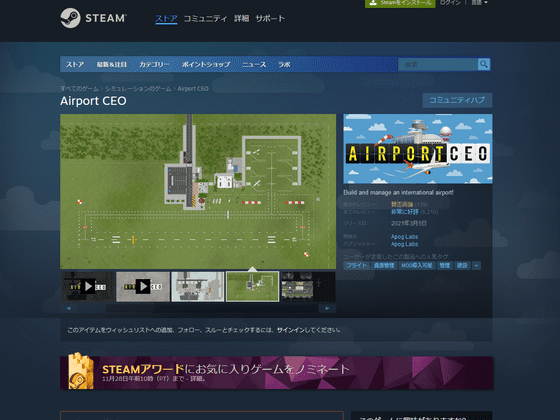Click the コミュニティハブ button

(457, 100)
